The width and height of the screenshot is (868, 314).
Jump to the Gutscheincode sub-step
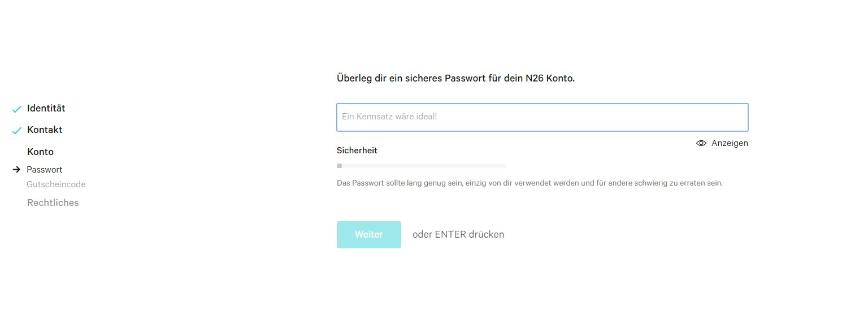56,184
